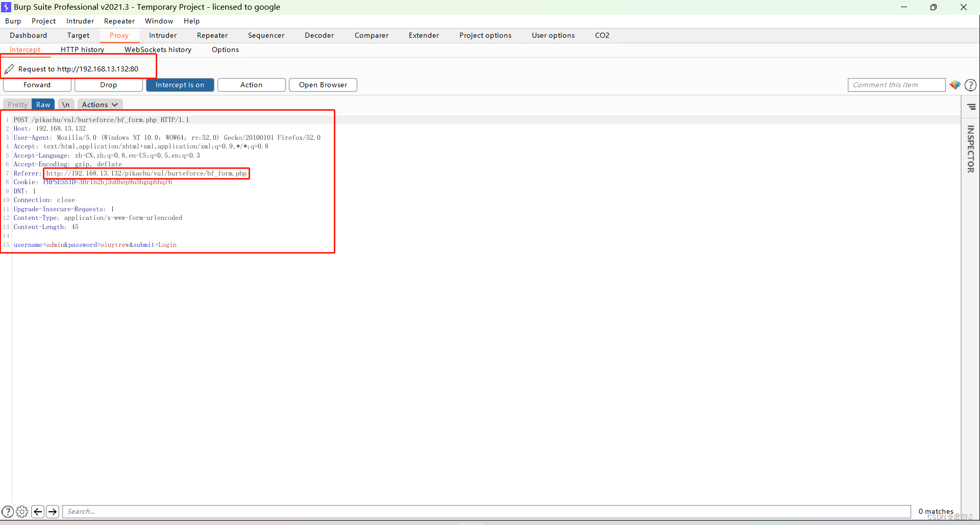Open proxy Options sub-tab
Screen dimensions: 980x525
226,49
